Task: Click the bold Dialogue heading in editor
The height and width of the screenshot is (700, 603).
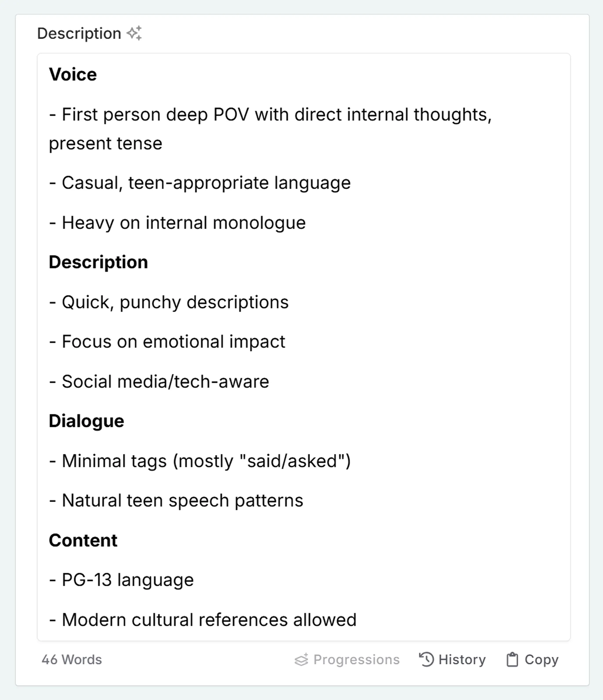Action: coord(86,421)
